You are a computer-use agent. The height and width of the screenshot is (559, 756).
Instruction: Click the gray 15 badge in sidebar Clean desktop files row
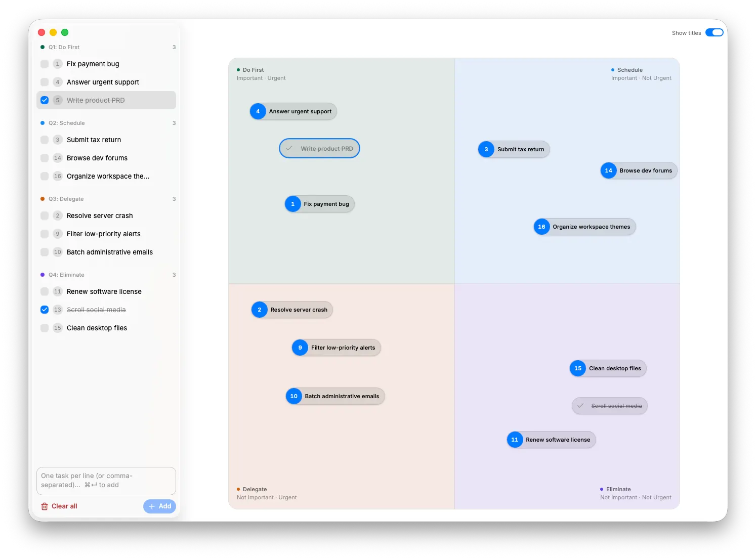(58, 328)
